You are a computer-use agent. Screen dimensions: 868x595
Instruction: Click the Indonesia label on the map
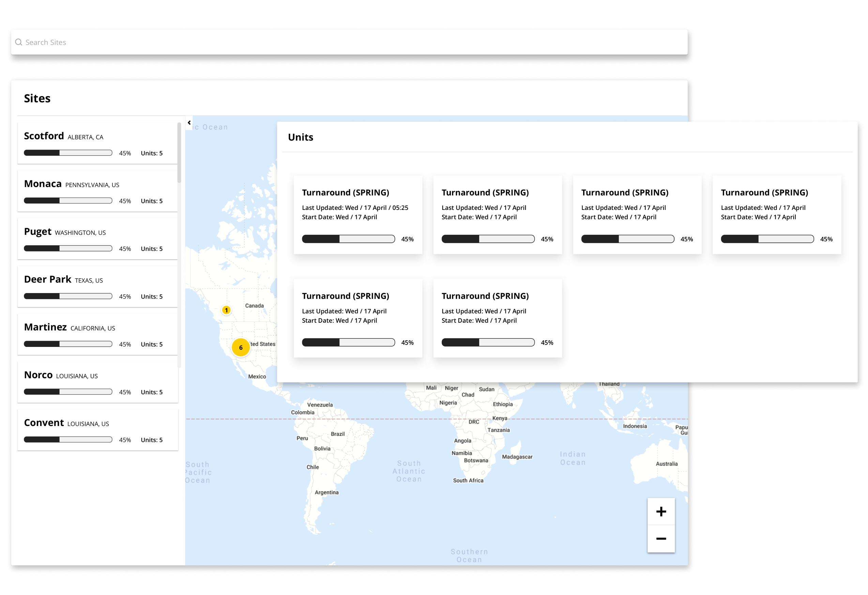point(635,426)
